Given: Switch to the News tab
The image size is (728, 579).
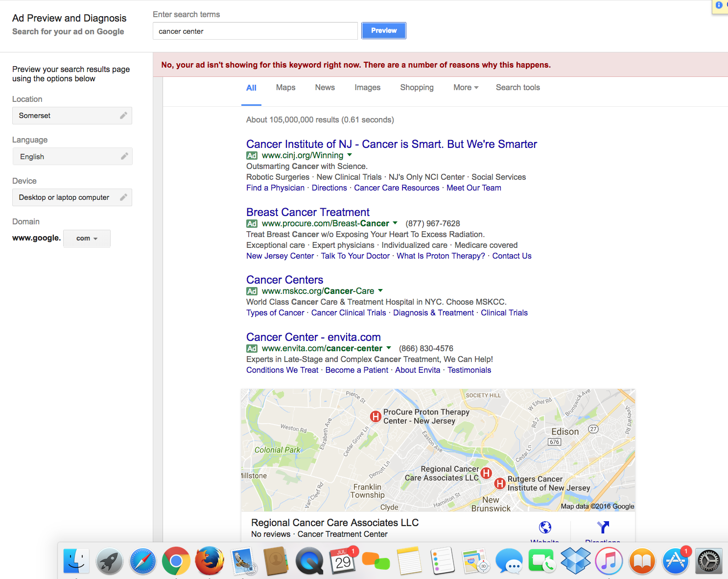Looking at the screenshot, I should tap(325, 87).
